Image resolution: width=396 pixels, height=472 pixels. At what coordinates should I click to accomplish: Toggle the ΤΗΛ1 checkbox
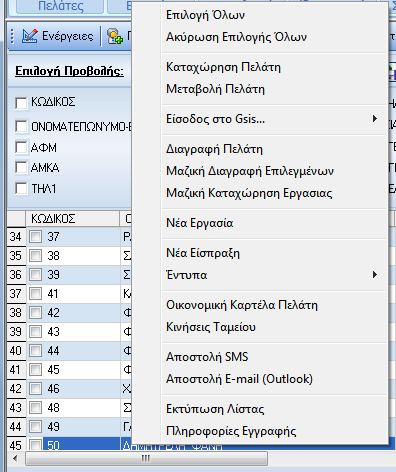point(21,189)
